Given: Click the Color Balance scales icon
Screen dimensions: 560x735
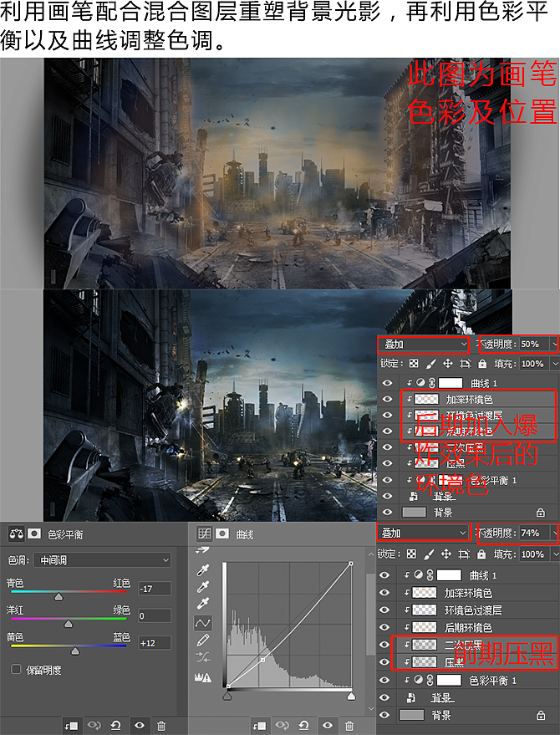Looking at the screenshot, I should pos(17,534).
